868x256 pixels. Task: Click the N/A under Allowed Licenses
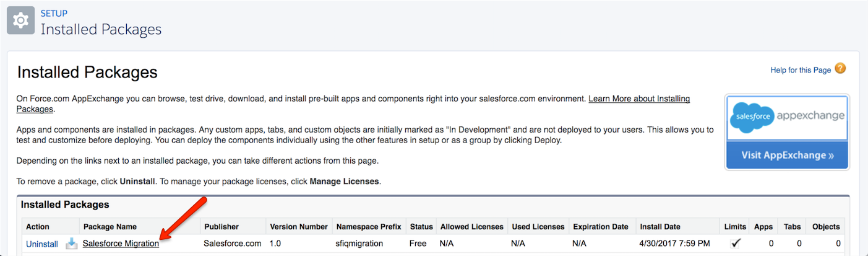coord(447,244)
